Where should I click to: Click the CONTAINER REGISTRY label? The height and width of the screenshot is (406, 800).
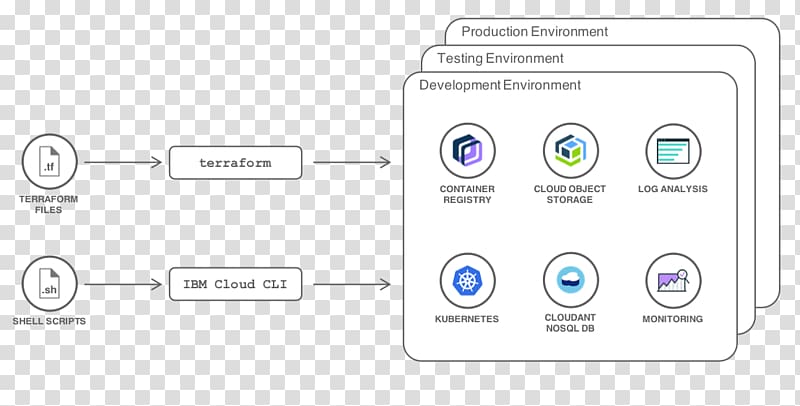click(467, 194)
